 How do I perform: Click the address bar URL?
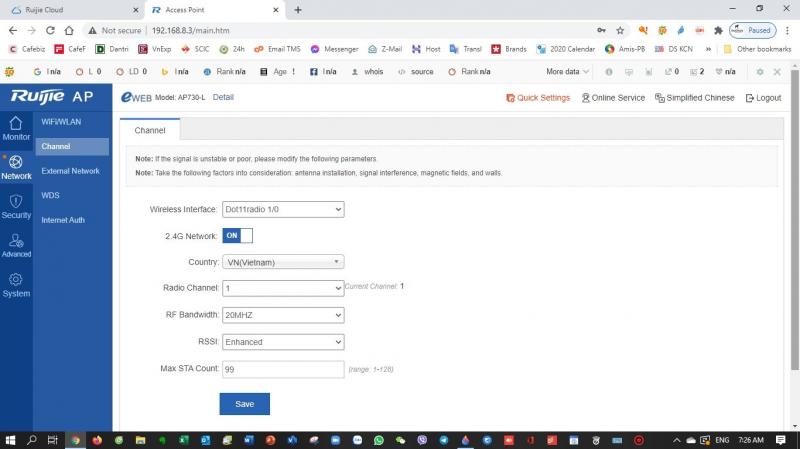(x=190, y=31)
